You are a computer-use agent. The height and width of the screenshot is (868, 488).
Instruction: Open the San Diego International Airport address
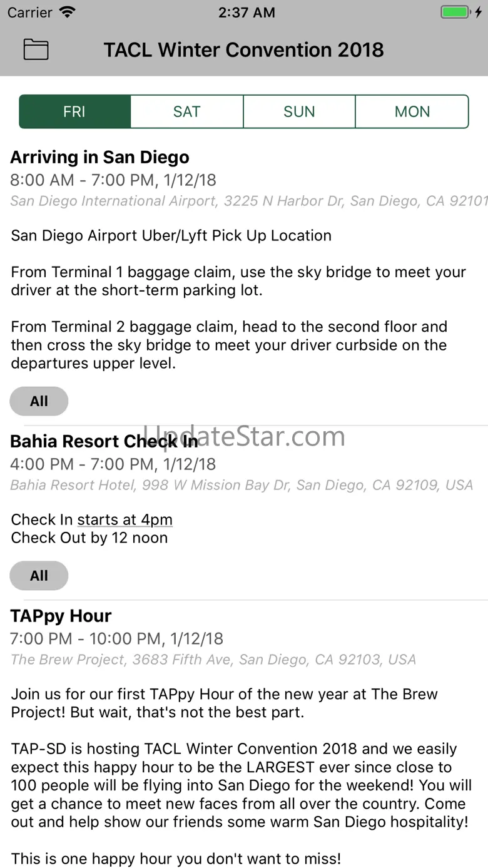coord(248,201)
